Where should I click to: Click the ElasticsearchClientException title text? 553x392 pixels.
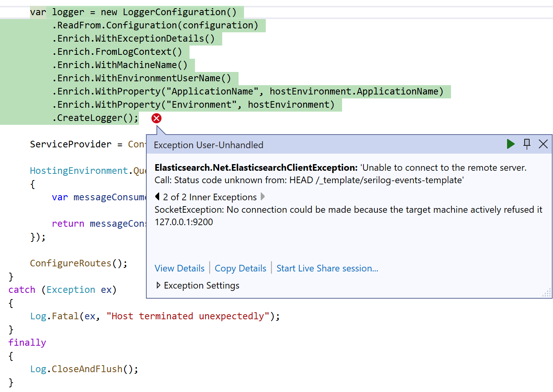point(255,168)
